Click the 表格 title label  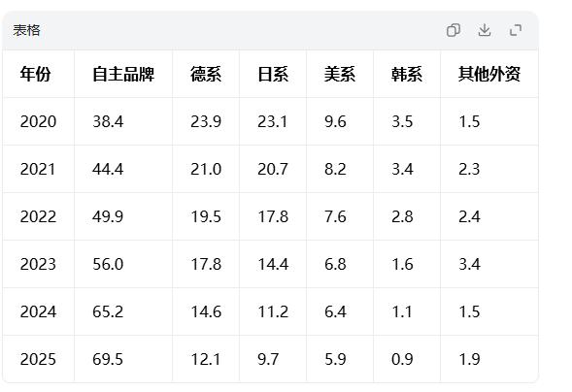(26, 30)
